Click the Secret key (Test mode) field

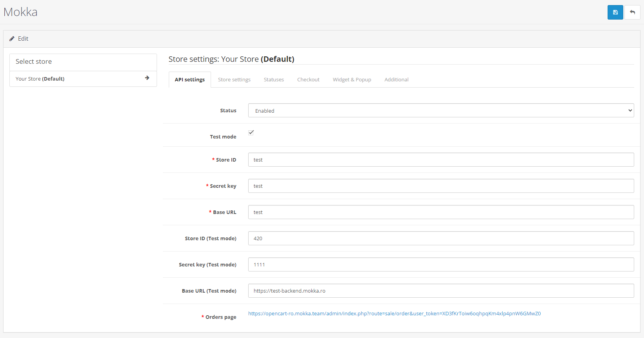pyautogui.click(x=441, y=264)
